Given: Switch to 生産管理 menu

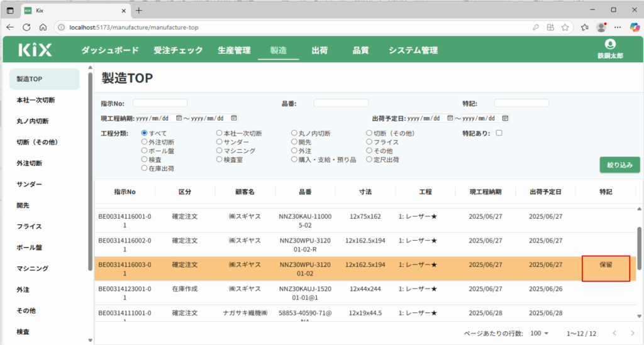Looking at the screenshot, I should pyautogui.click(x=234, y=50).
